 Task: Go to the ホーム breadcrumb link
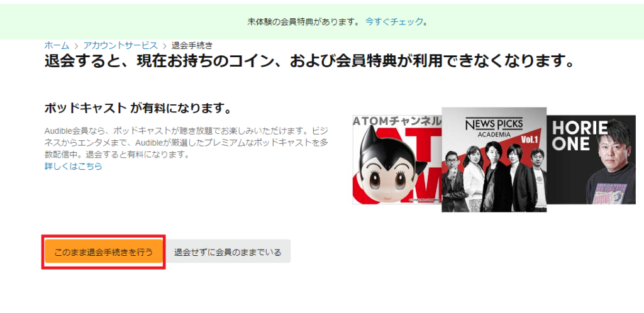coord(57,45)
